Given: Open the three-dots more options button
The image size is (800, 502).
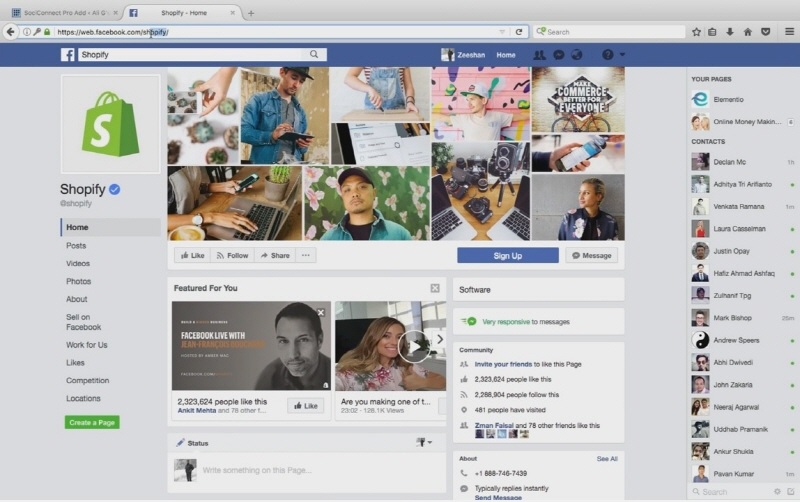Looking at the screenshot, I should click(306, 255).
